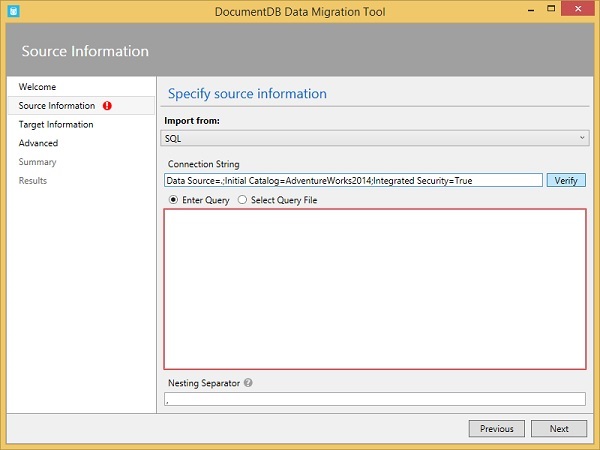Viewport: 600px width, 450px height.
Task: Open the Import from dropdown
Action: (x=375, y=138)
